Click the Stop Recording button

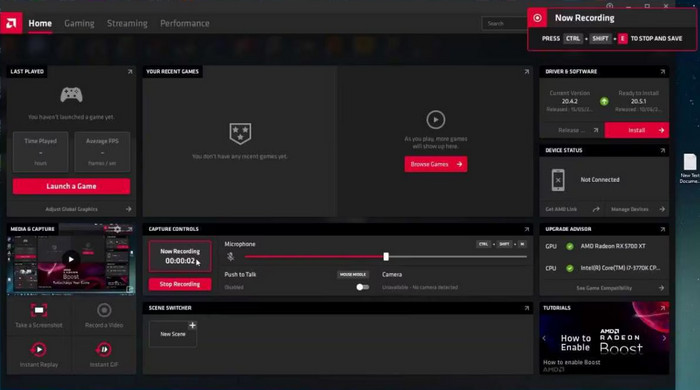pos(180,284)
